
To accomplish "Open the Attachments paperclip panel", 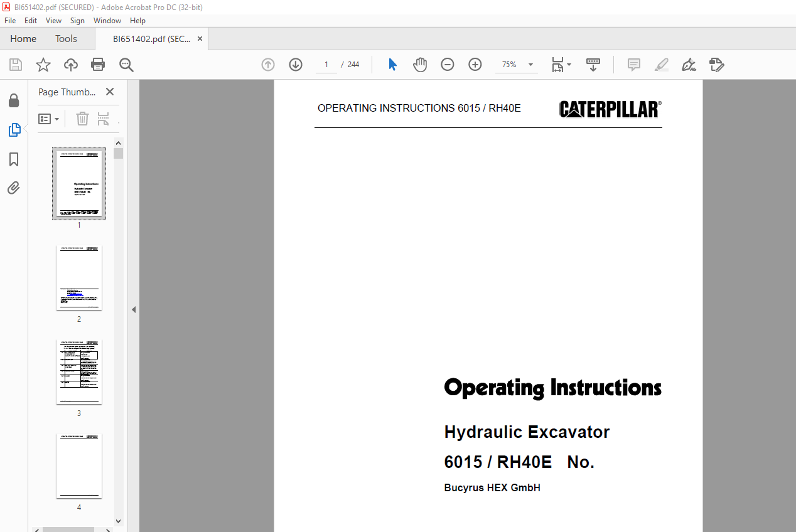I will pos(14,188).
